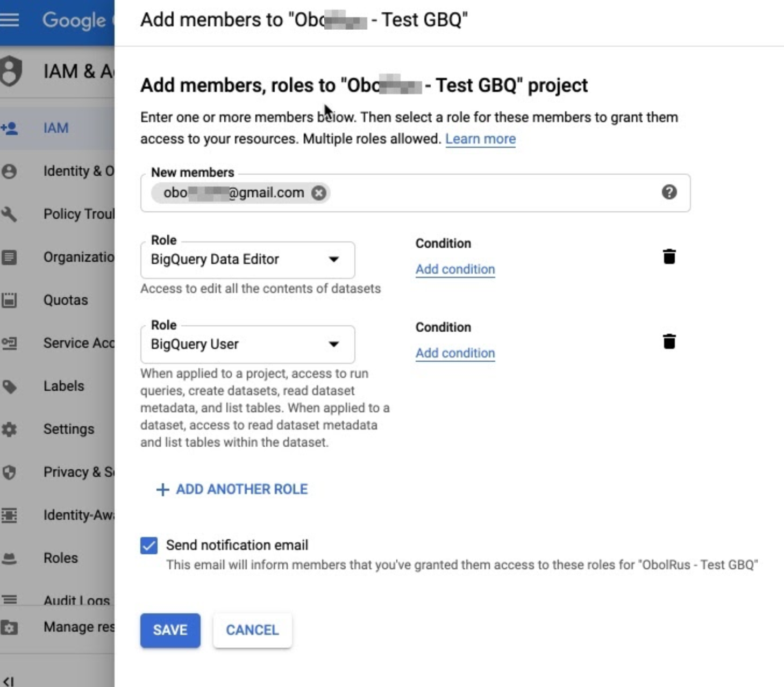This screenshot has height=687, width=784.
Task: Open Organization Policies in the sidebar
Action: [79, 257]
